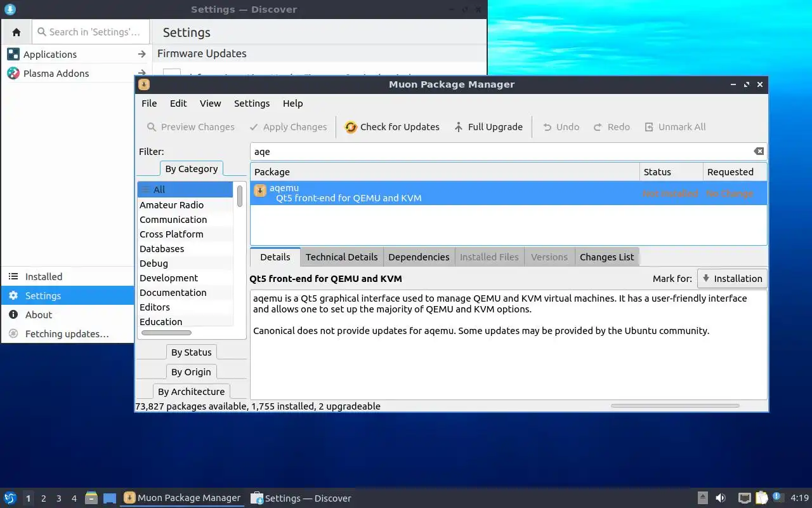
Task: Click the volume icon in system tray
Action: (721, 498)
